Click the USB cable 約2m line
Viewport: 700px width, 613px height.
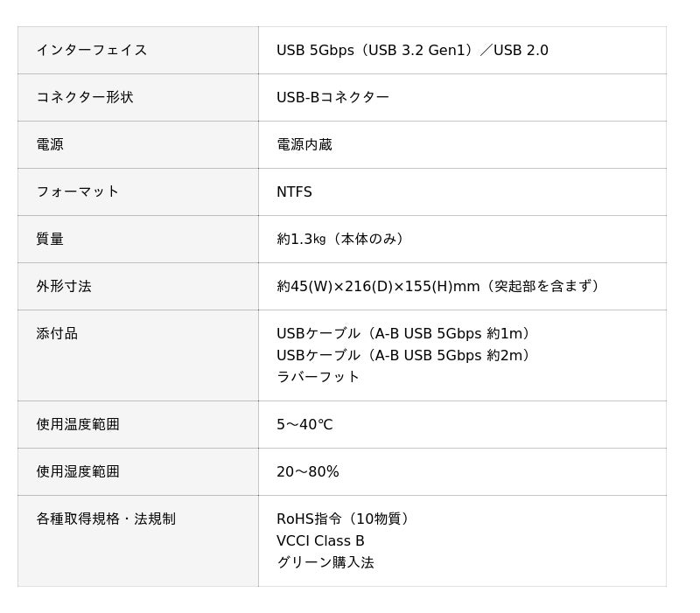click(405, 356)
